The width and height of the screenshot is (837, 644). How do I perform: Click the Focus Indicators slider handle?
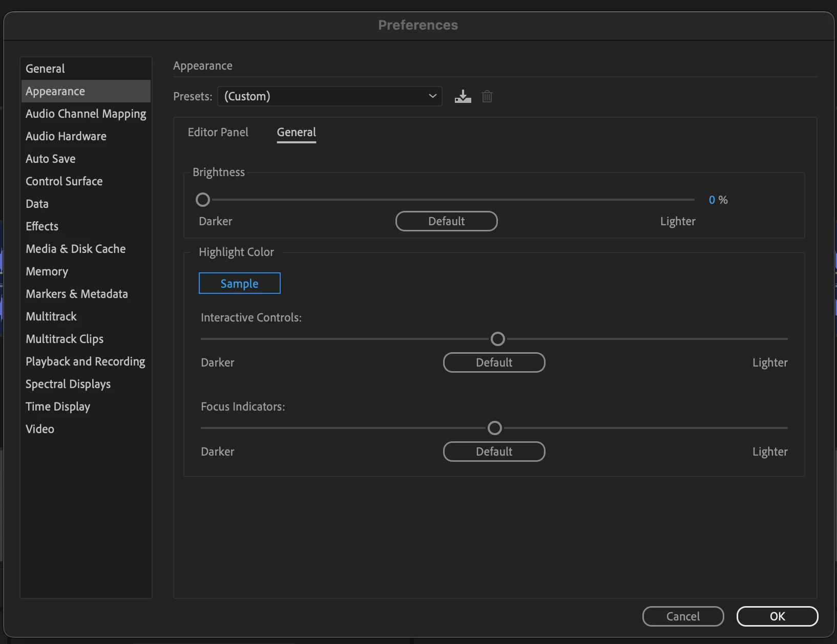494,428
